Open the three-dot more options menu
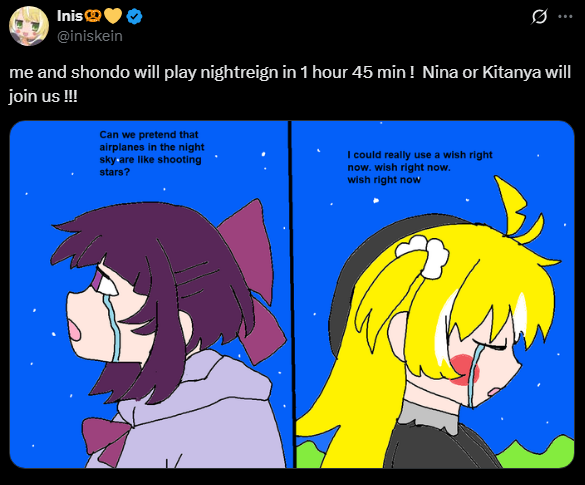585x485 pixels. click(x=565, y=16)
